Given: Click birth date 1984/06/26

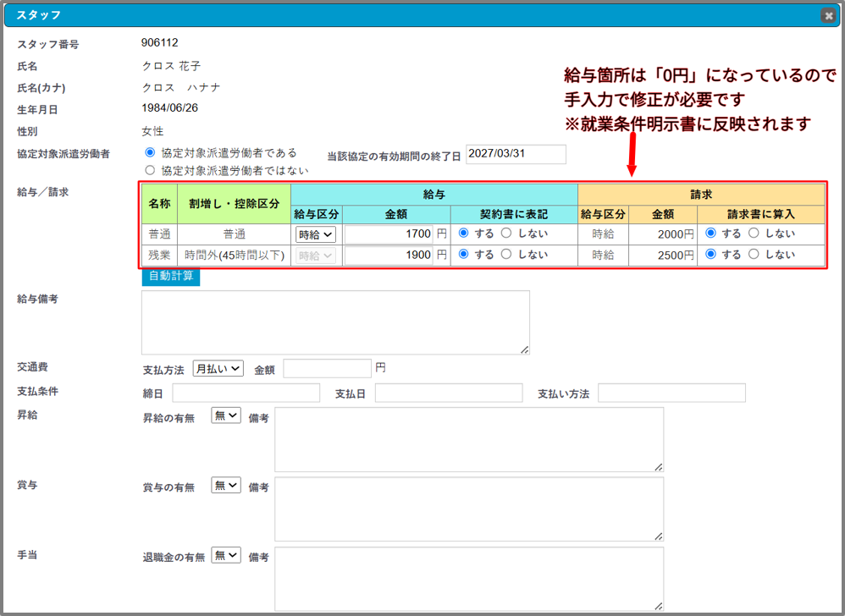Looking at the screenshot, I should pyautogui.click(x=169, y=108).
